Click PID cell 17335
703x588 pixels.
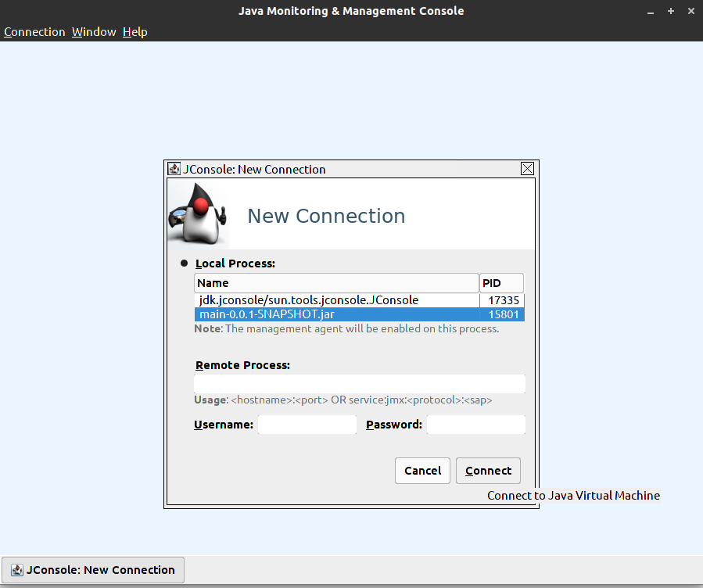(x=502, y=299)
